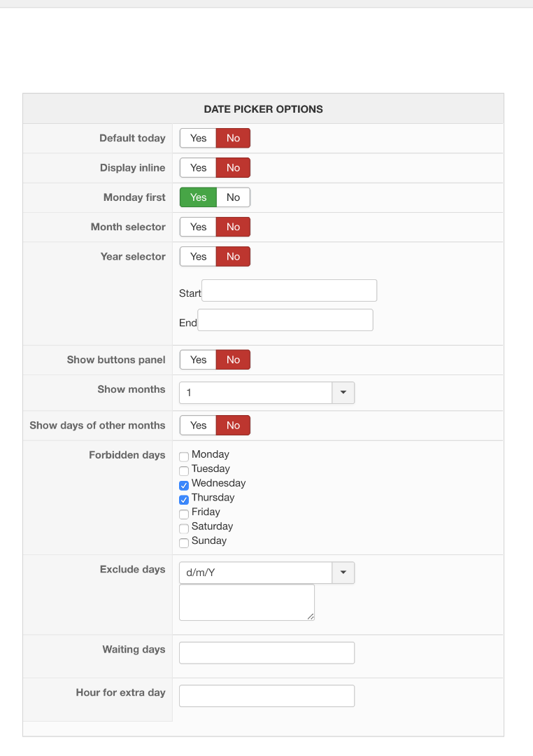This screenshot has width=533, height=756.
Task: Set Default today to Yes
Action: click(x=198, y=139)
